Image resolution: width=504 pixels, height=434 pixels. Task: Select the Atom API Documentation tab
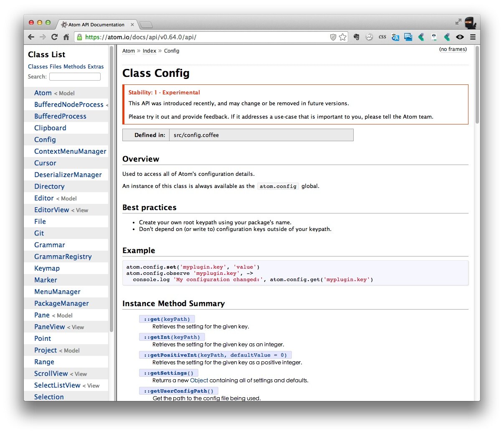point(96,25)
